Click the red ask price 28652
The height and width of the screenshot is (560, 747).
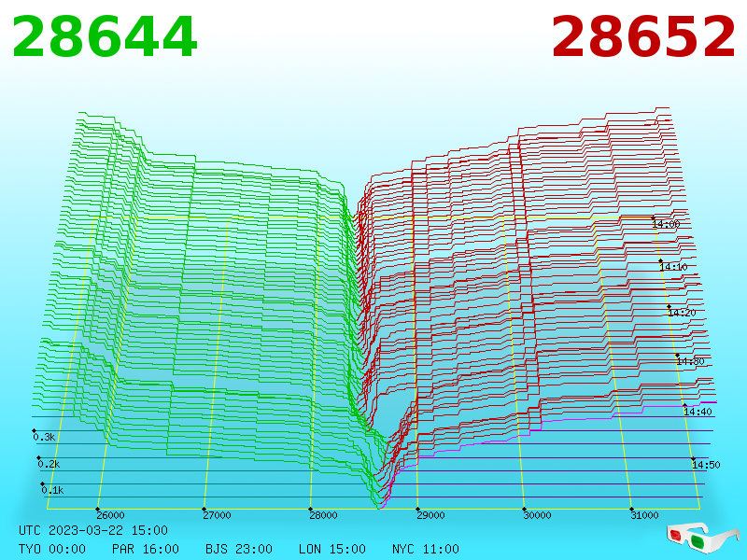[x=643, y=37]
